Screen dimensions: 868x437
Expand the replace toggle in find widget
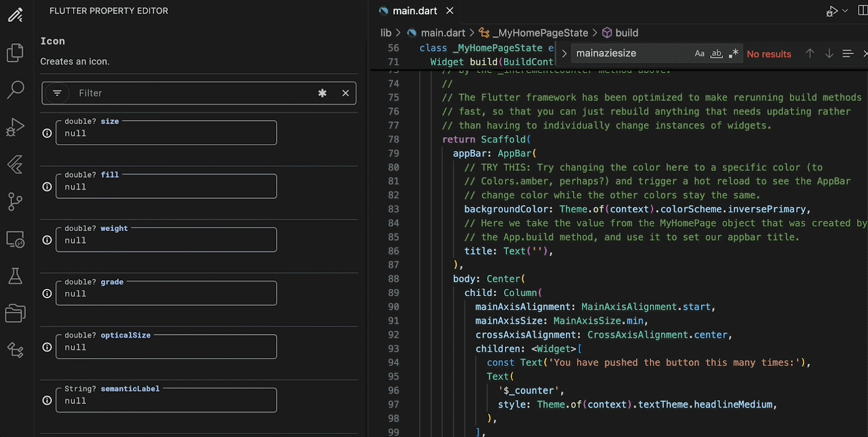coord(564,54)
